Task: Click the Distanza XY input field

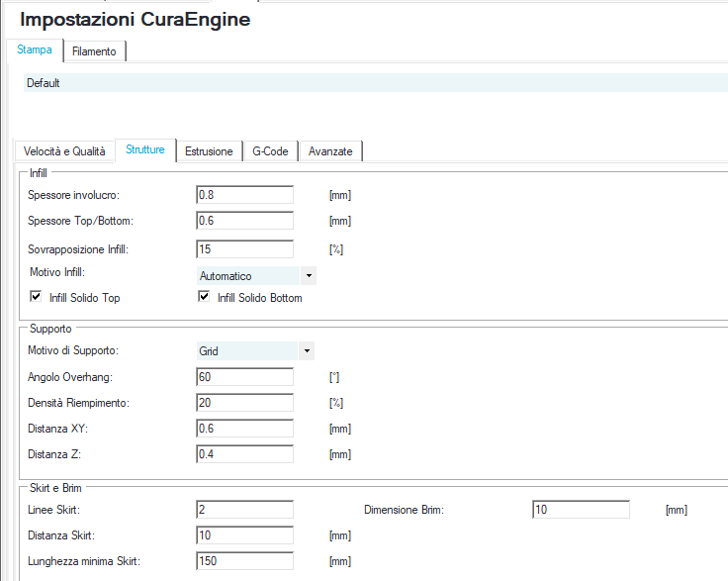Action: coord(244,429)
